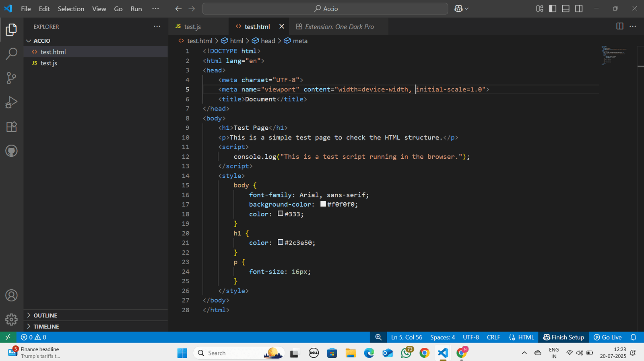Expand the TIMELINE section
The height and width of the screenshot is (361, 644).
tap(46, 326)
